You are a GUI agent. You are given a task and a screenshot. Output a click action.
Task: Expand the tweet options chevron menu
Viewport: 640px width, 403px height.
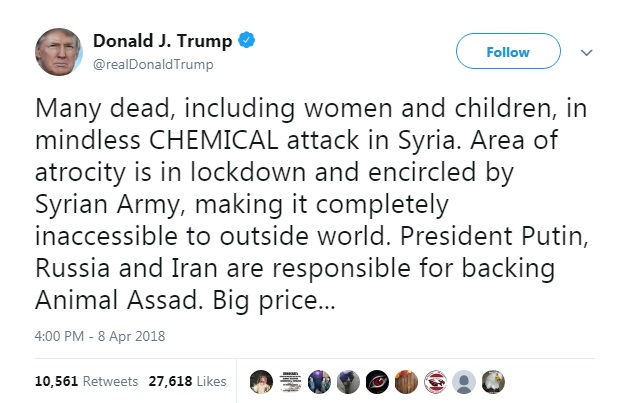(x=587, y=52)
